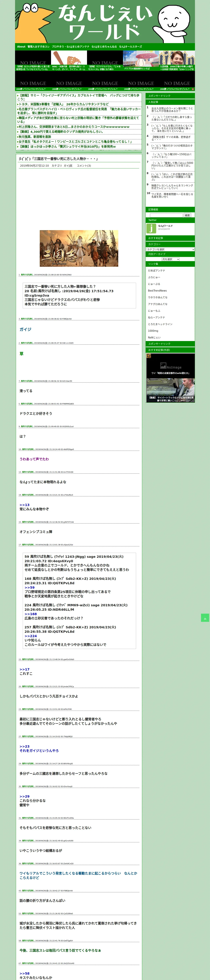Open popular article クレヨンしんちゃん movie ranking
Image resolution: width=210 pixels, height=980 pixels.
pos(172,187)
